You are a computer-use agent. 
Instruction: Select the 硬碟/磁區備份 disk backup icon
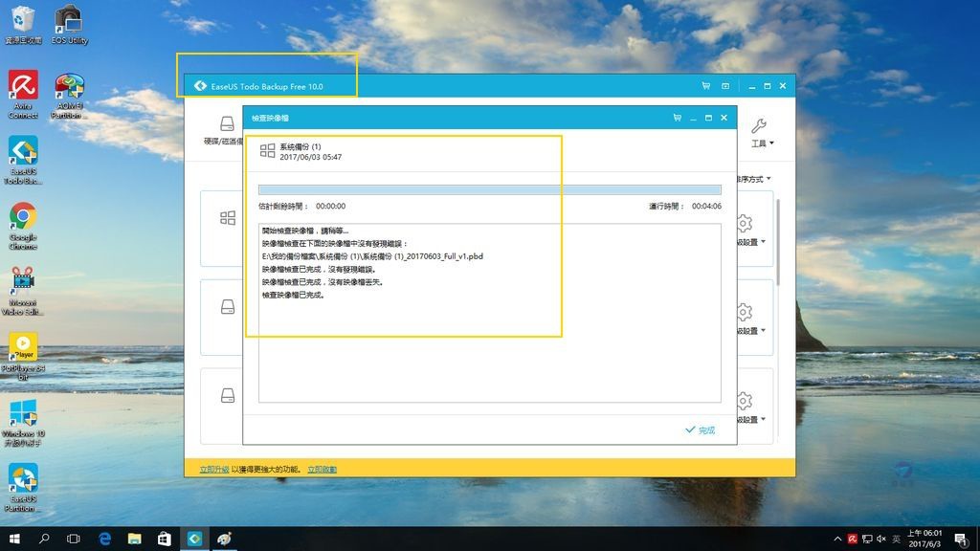(227, 123)
